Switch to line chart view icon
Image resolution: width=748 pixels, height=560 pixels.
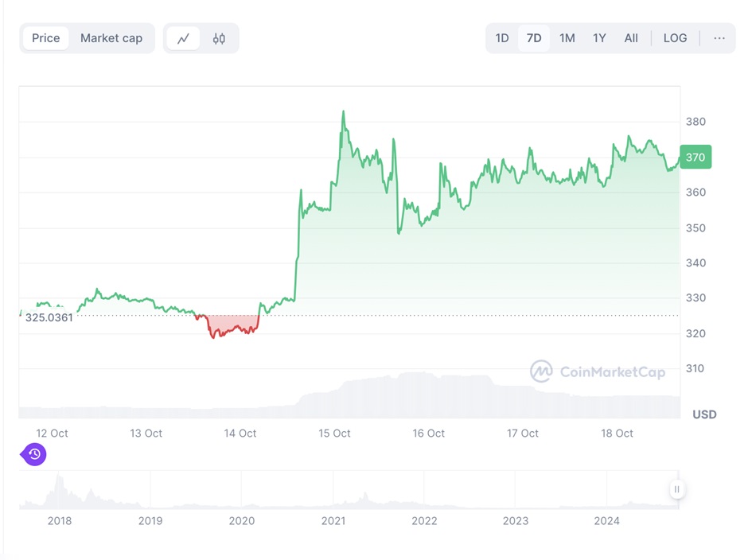point(184,38)
